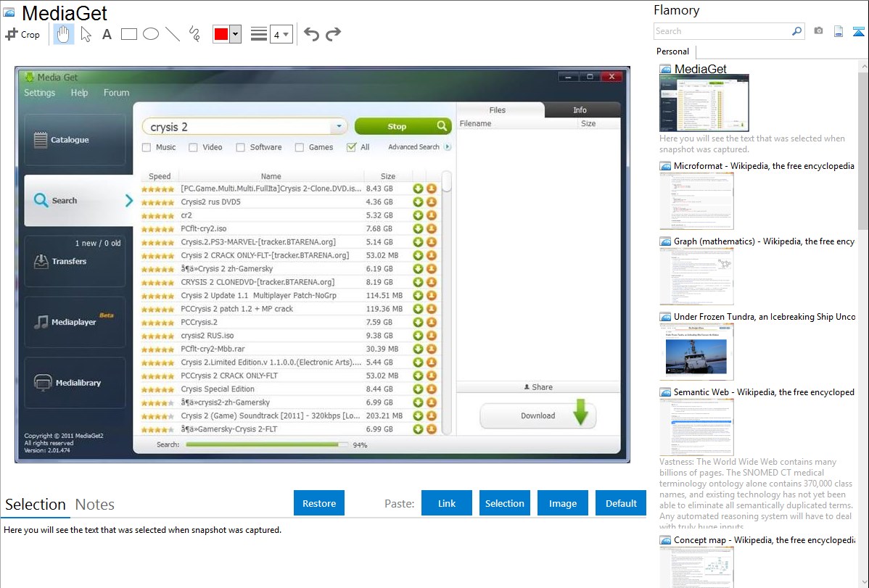Open the Personal tab in Flamory
This screenshot has width=869, height=588.
coord(673,51)
